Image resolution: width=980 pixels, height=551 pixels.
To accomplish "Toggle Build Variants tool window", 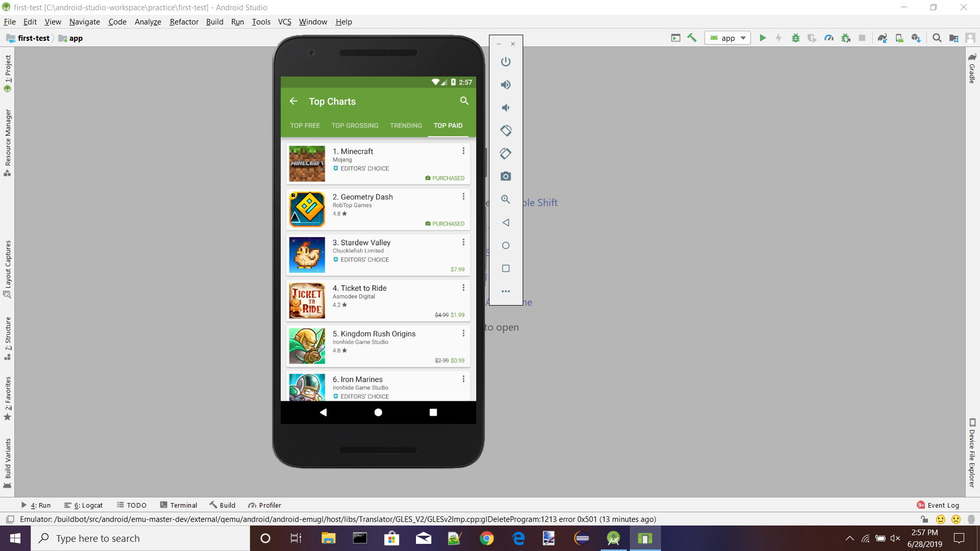I will (8, 463).
